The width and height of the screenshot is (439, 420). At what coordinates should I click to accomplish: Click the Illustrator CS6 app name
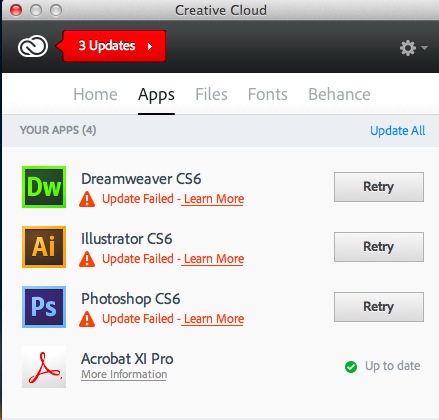click(127, 239)
